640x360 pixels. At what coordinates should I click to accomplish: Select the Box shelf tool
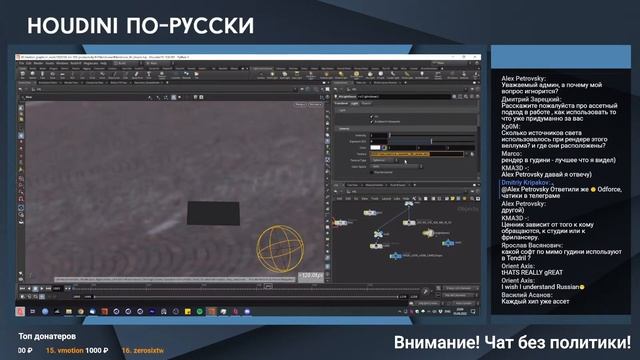22,75
